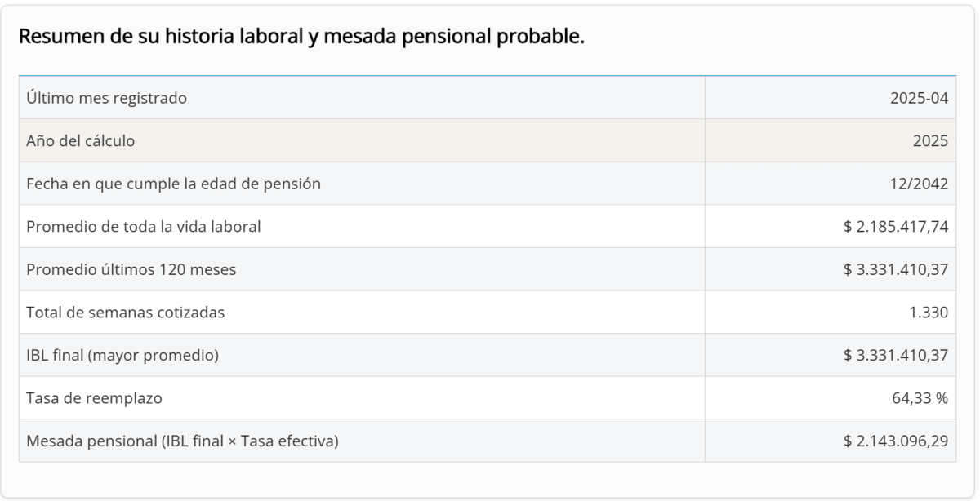This screenshot has height=501, width=980.
Task: Select the 'Mesada pensional' formula label
Action: click(x=182, y=441)
